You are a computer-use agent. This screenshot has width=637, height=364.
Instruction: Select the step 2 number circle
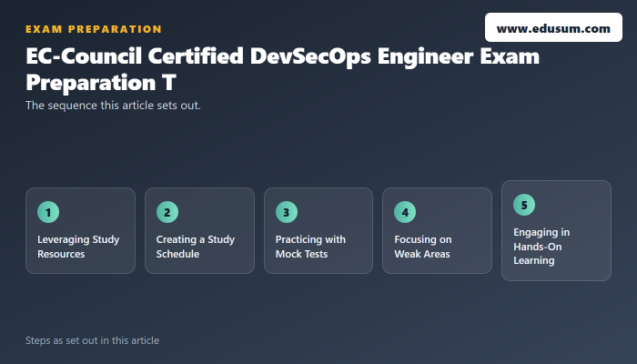167,212
